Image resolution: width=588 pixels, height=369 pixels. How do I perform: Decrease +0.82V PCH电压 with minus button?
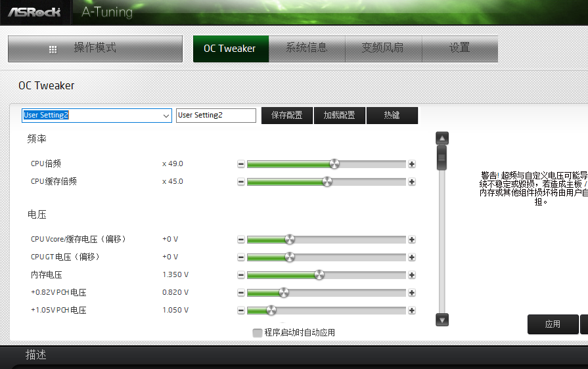pos(241,293)
